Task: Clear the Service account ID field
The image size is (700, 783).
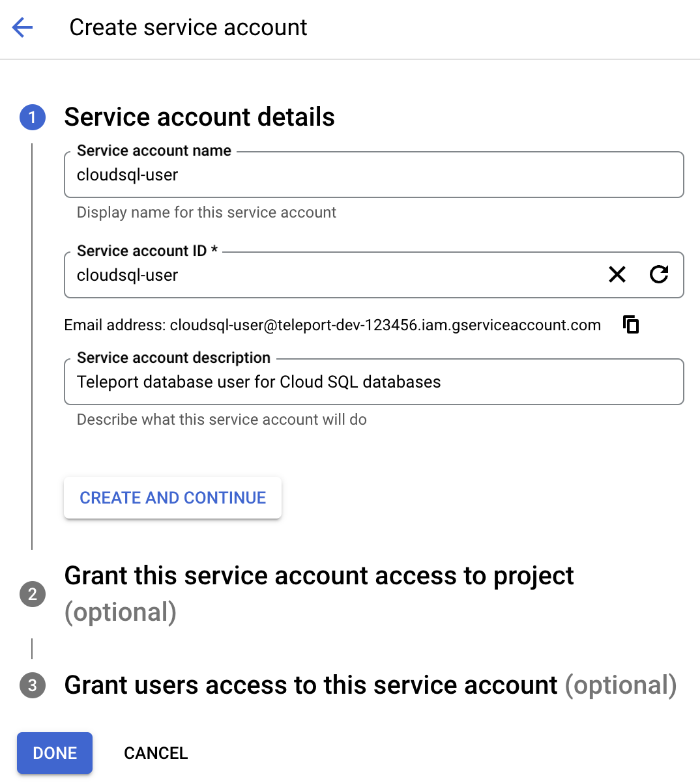Action: click(617, 274)
